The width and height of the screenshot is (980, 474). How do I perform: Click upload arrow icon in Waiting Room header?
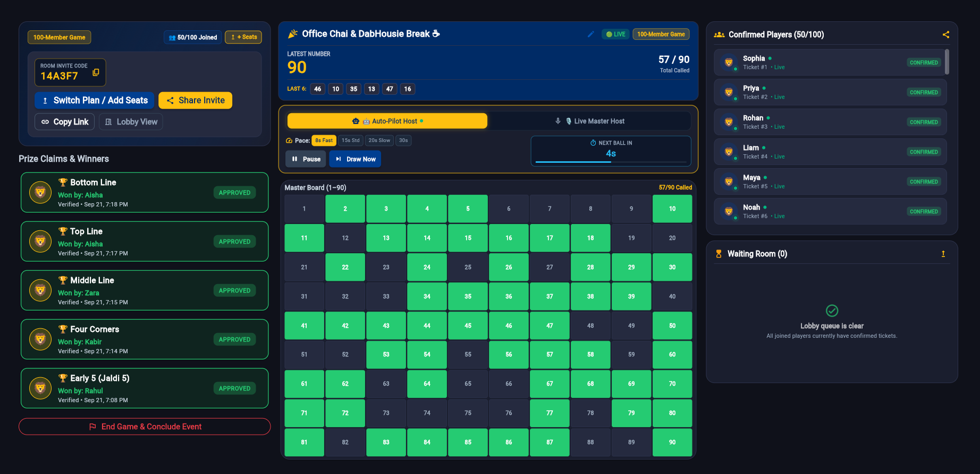(943, 254)
